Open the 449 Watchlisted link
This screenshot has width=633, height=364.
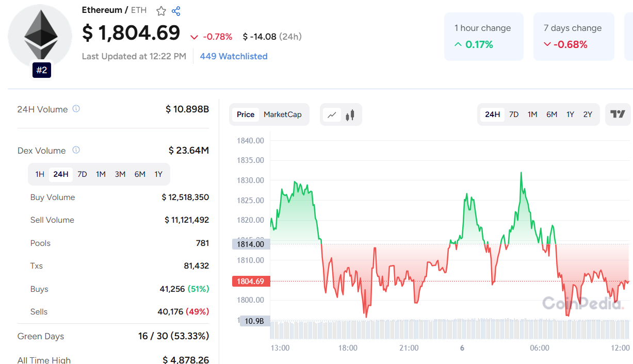(x=234, y=56)
